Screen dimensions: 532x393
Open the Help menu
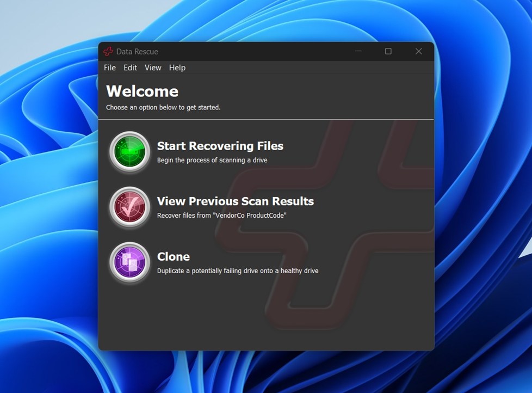177,67
